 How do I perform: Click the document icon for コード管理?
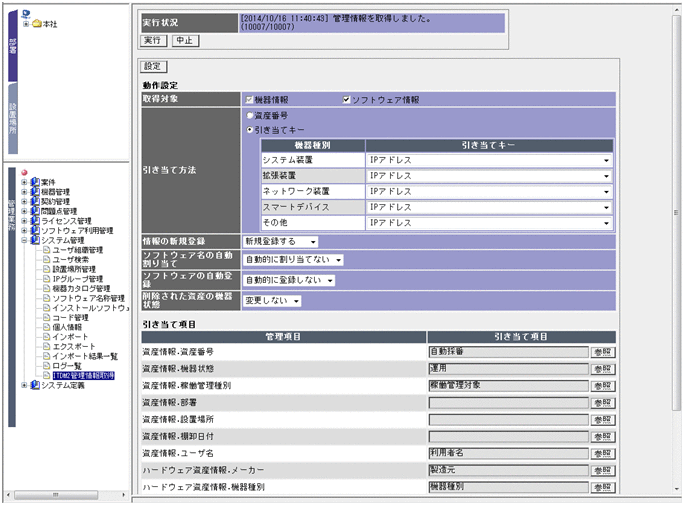coord(46,317)
